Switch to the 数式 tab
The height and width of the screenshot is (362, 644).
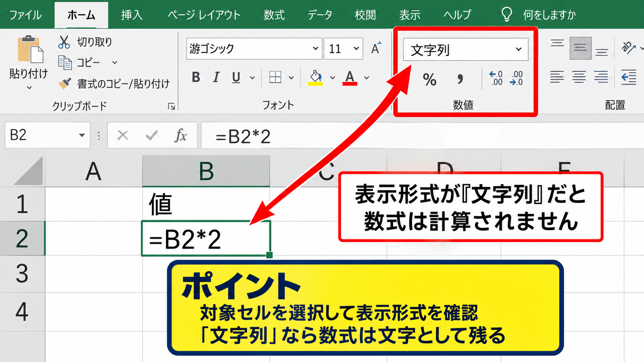coord(274,15)
